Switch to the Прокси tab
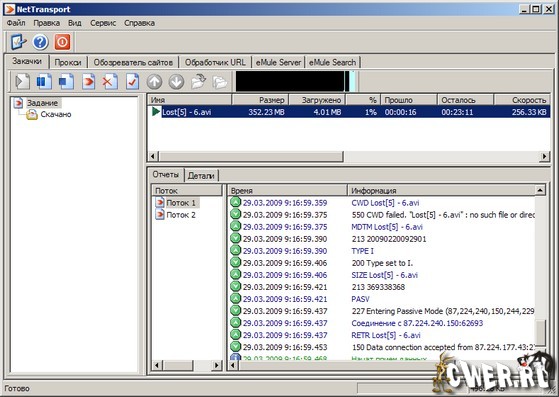Screen dimensions: 559x397 pos(68,62)
